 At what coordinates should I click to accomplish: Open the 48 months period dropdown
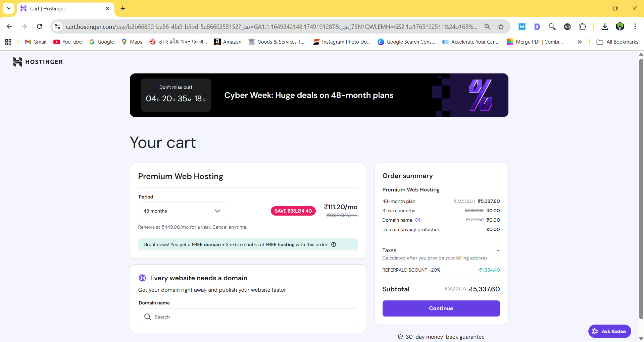click(182, 211)
